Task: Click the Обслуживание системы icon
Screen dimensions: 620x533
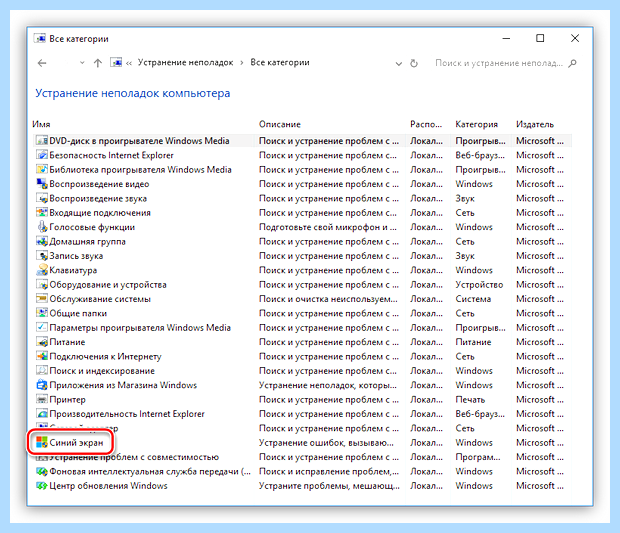Action: pyautogui.click(x=42, y=299)
